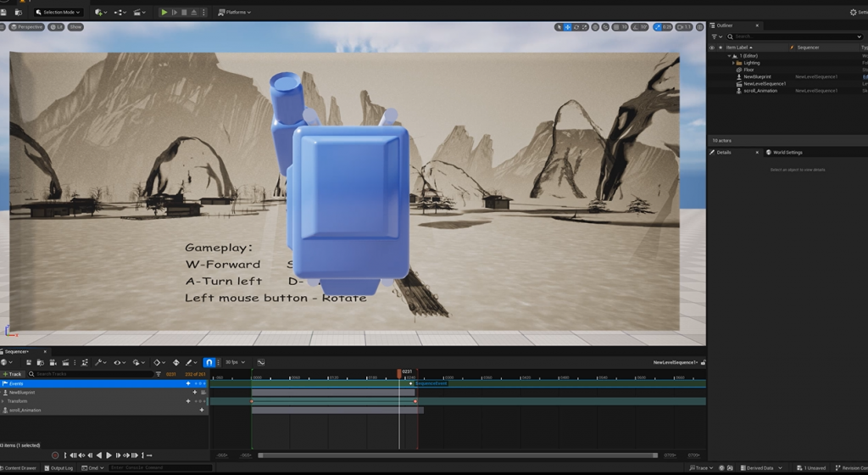The height and width of the screenshot is (475, 868).
Task: Jump to sequence start in playback controls
Action: click(x=73, y=455)
